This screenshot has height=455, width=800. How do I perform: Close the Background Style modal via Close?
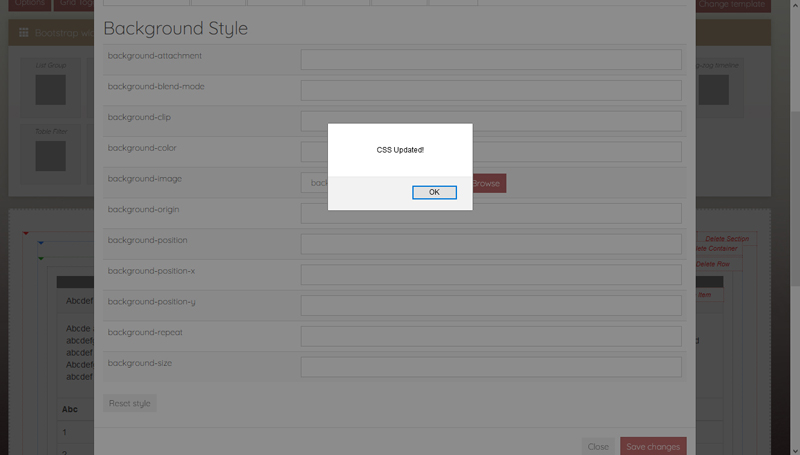598,446
